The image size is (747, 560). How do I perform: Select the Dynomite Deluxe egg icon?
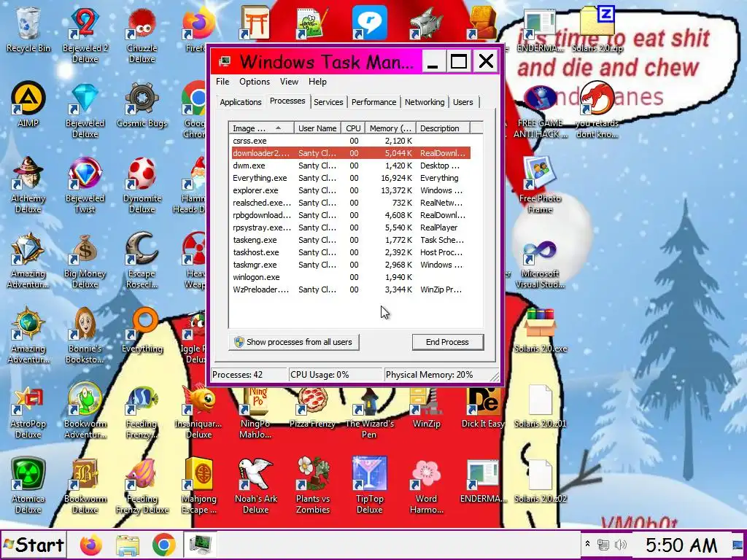pyautogui.click(x=142, y=184)
